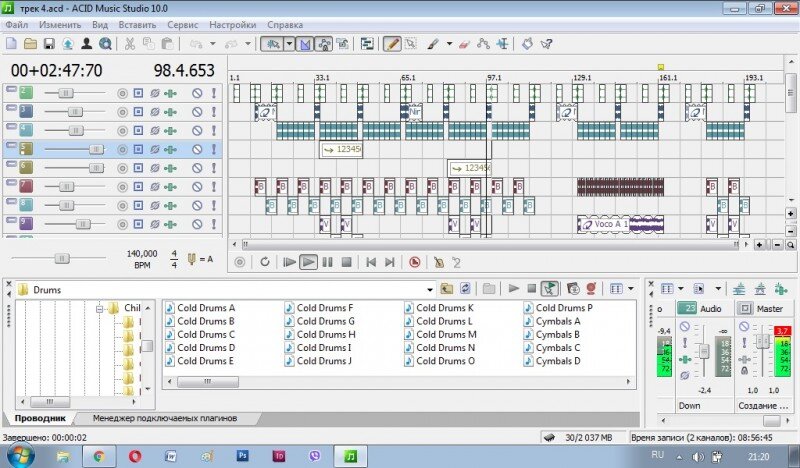Open the Paint tool dropdown arrow
This screenshot has height=468, width=800.
tap(449, 44)
